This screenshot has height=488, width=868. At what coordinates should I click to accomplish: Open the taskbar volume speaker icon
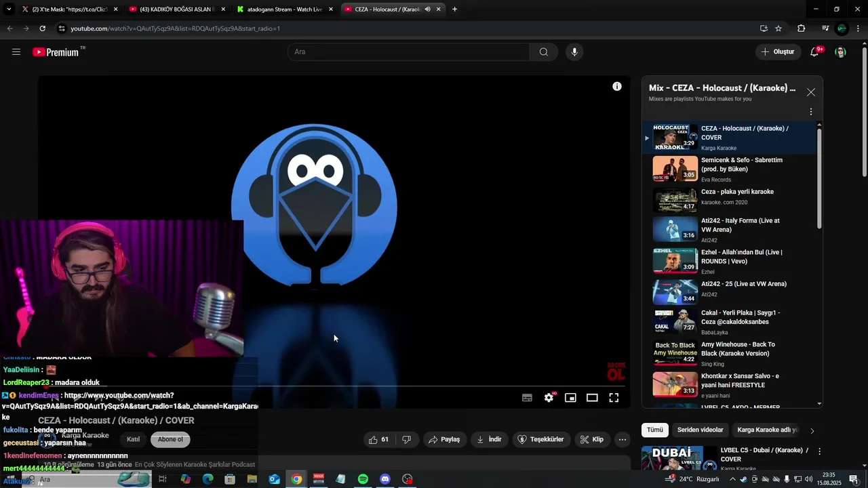pos(808,479)
